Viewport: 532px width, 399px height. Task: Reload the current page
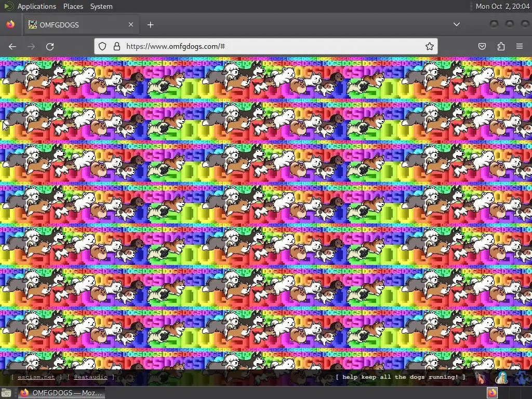(x=50, y=46)
